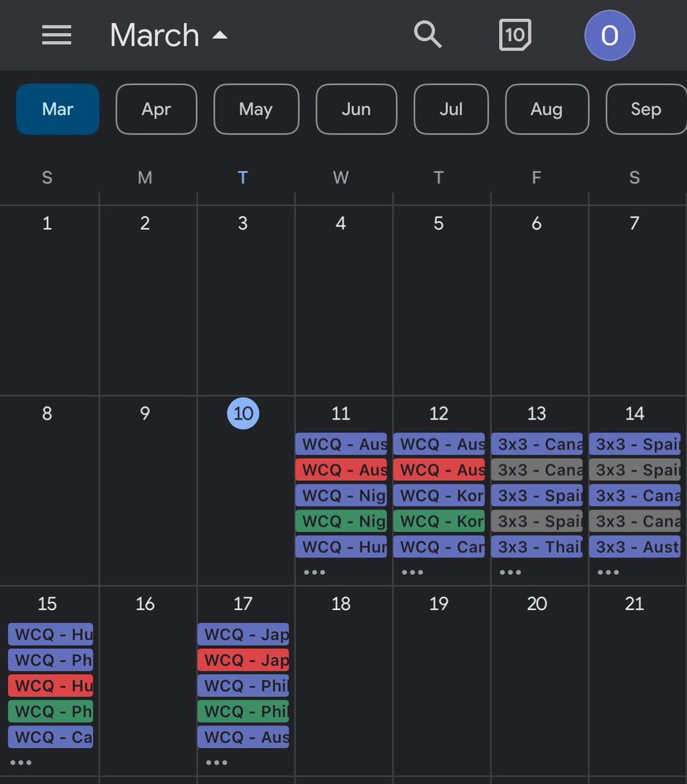The image size is (687, 784).
Task: Open the red WCQ - Hu event on March 15
Action: pos(50,686)
